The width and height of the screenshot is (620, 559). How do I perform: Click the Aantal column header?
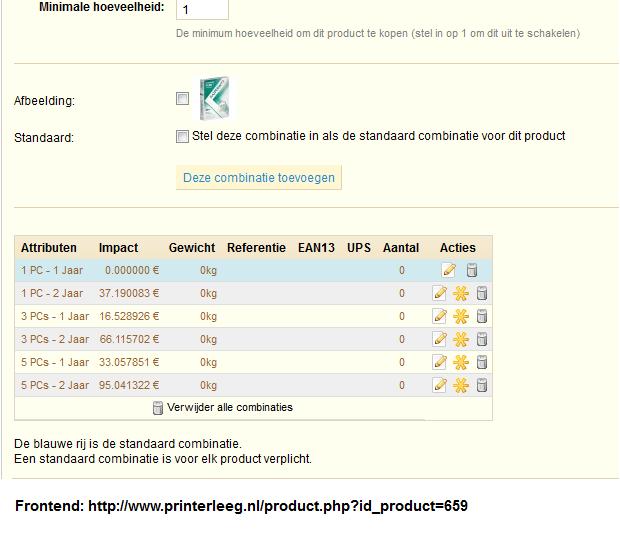(401, 247)
